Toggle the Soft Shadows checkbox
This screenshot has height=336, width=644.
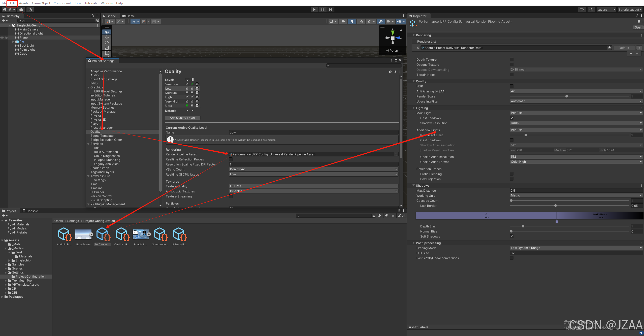coord(511,236)
